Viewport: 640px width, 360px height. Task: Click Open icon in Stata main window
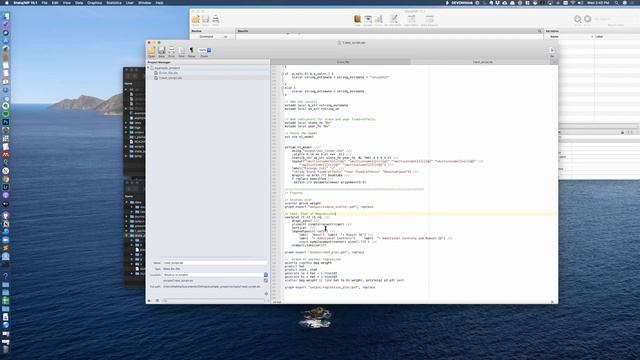point(196,20)
